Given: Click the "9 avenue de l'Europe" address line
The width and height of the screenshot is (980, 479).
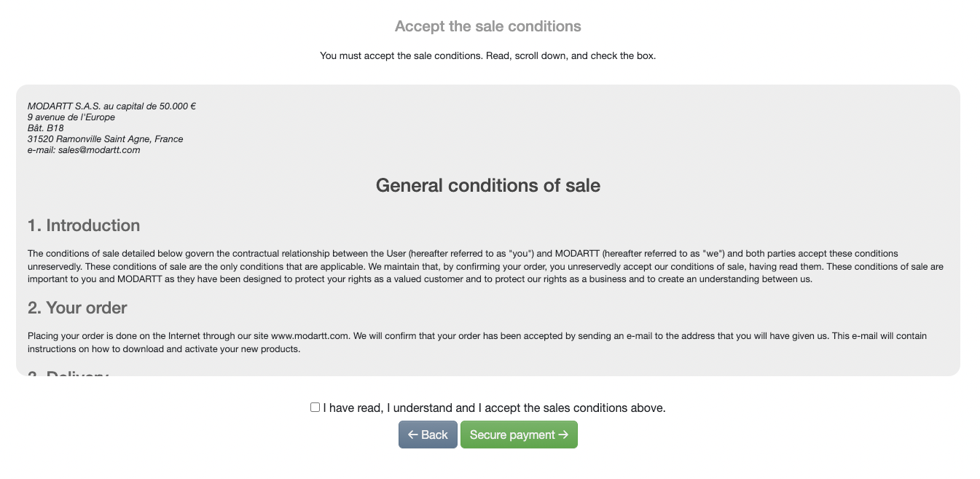Looking at the screenshot, I should [x=71, y=117].
